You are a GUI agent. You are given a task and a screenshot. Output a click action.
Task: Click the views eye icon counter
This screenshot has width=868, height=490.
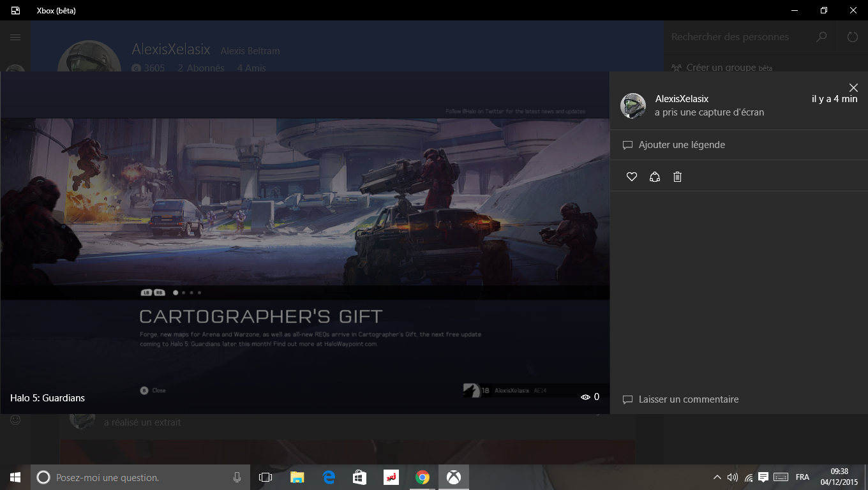pos(590,397)
